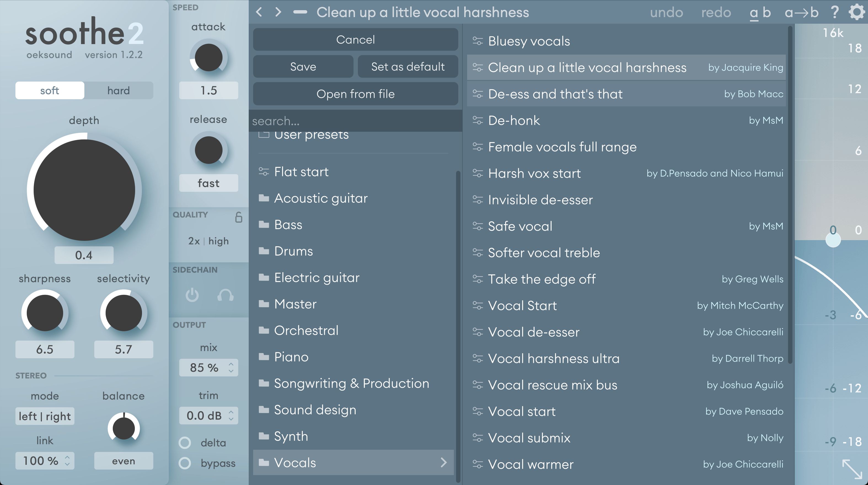Image resolution: width=868 pixels, height=485 pixels.
Task: Click the Set as default button
Action: coord(408,67)
